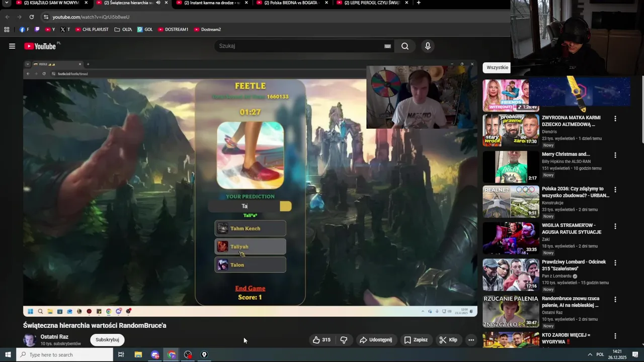Dislike the video with thumbs-down

click(344, 340)
